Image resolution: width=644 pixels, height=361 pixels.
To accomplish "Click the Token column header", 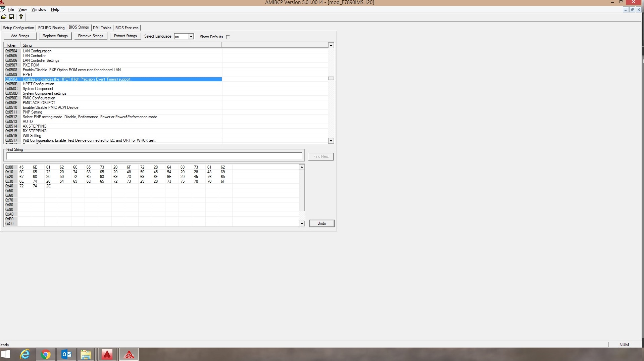I will [12, 45].
